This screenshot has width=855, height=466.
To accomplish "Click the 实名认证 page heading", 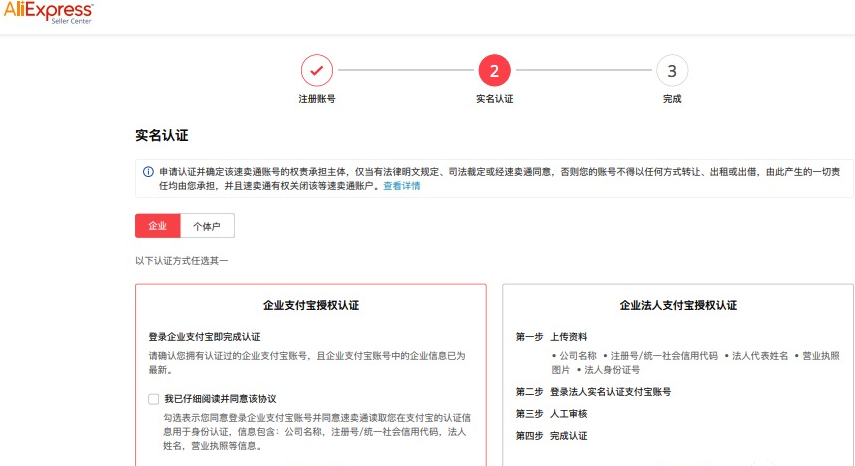I will coord(161,136).
